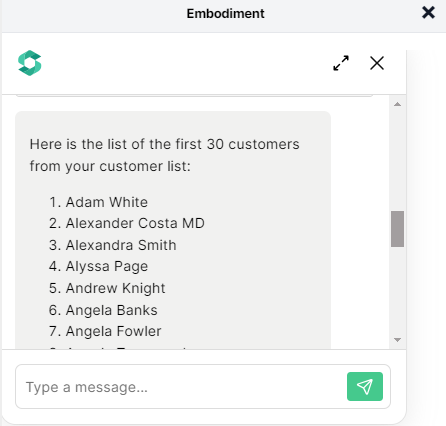
Task: Click the green paper-plane send button
Action: 365,386
